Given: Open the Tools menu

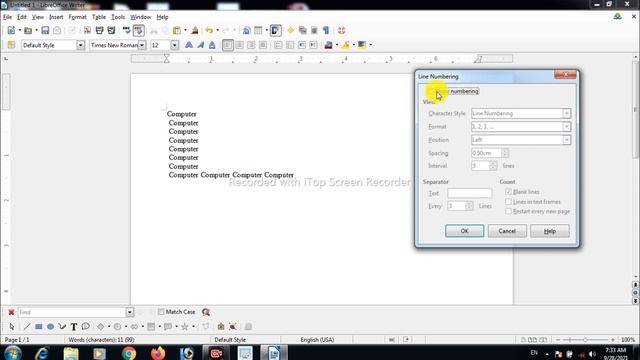Looking at the screenshot, I should click(118, 17).
